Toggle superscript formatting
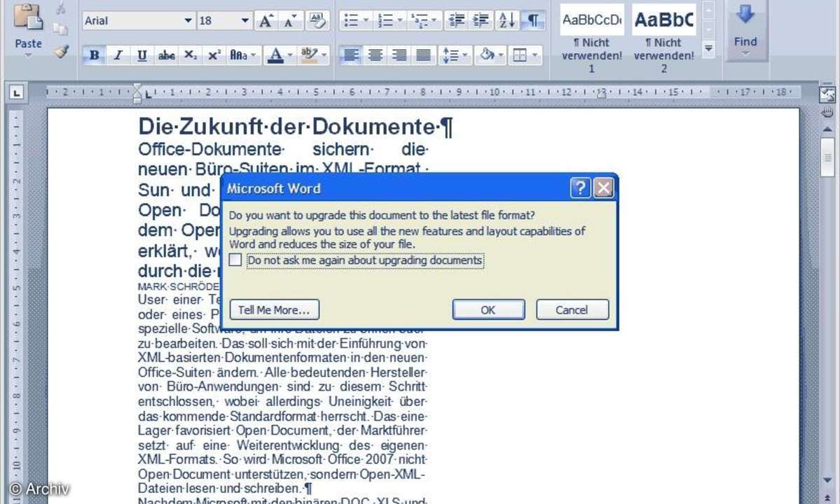The image size is (840, 504). coord(214,55)
